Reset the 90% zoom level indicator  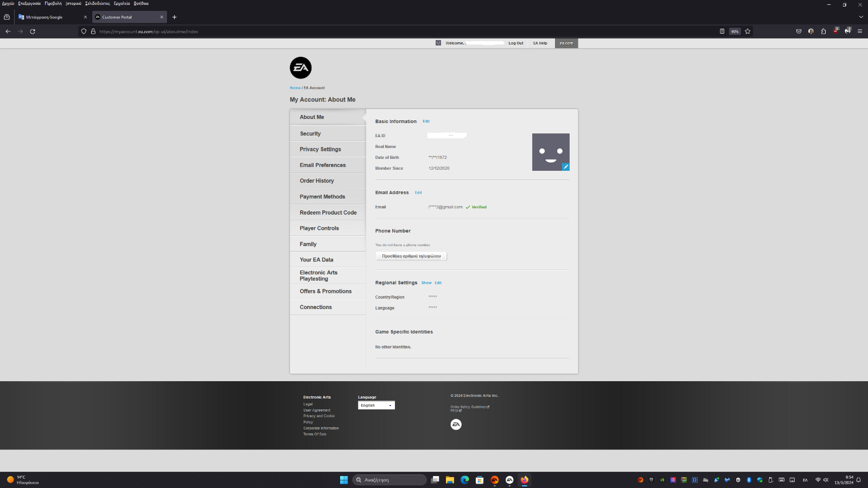(735, 31)
